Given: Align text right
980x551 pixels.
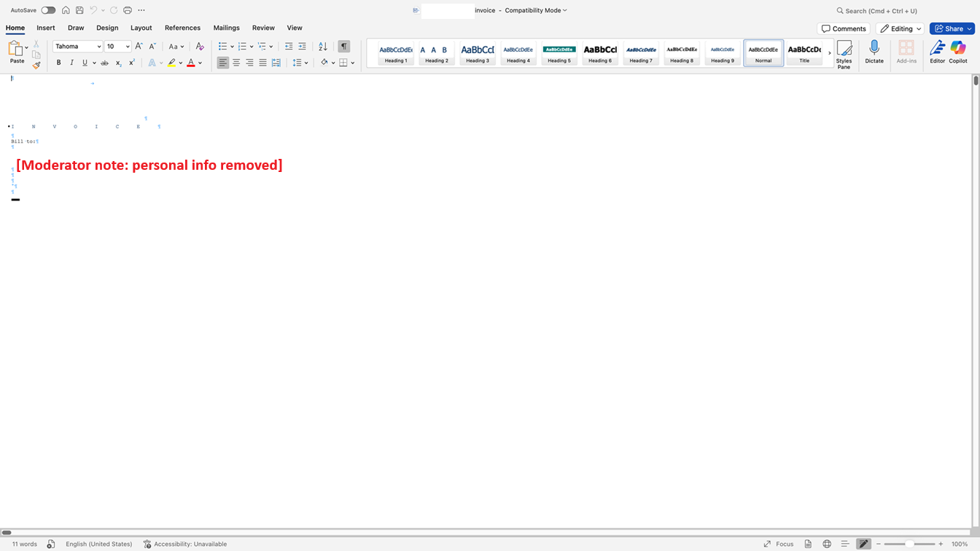Looking at the screenshot, I should pos(249,63).
